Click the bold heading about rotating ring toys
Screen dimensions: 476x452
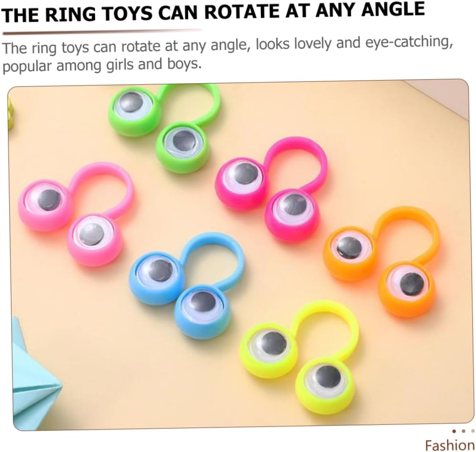(213, 12)
